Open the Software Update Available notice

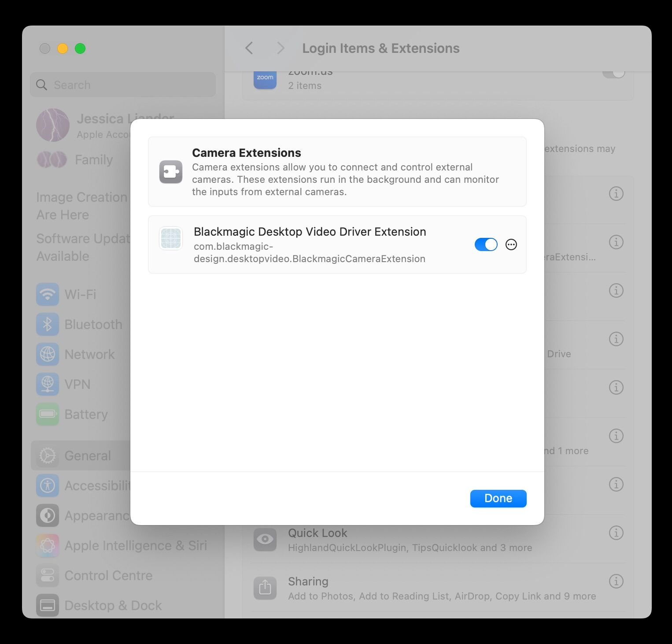[83, 247]
